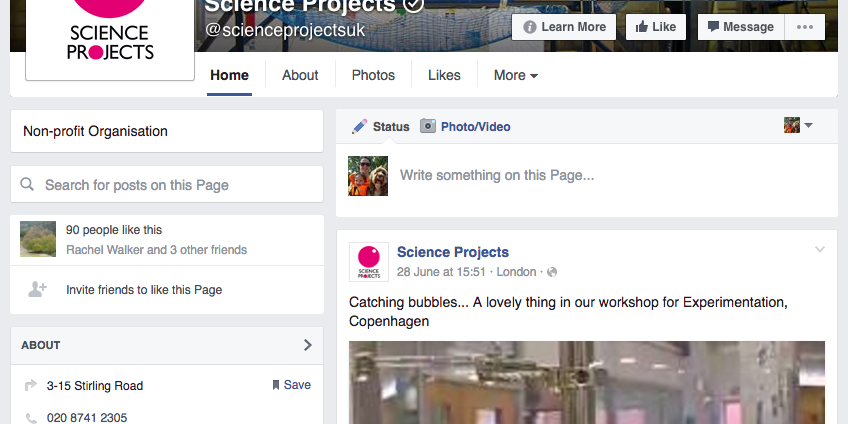Click the Invite friends add-person icon
This screenshot has width=848, height=424.
38,289
